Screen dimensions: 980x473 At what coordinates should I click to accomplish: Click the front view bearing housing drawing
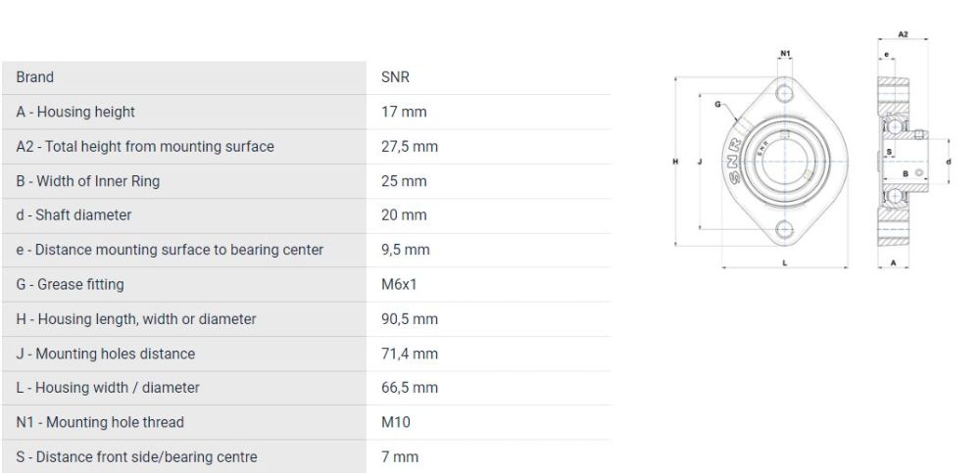[x=784, y=162]
